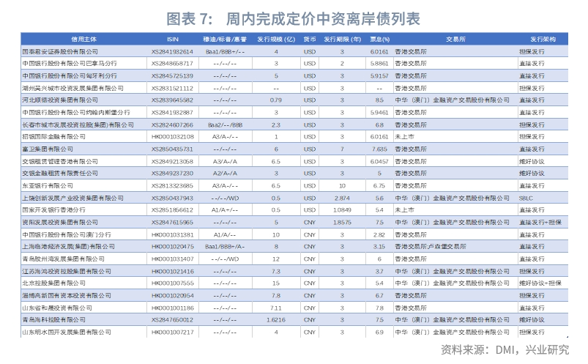Click ISIN 'XS2813323685'

173,186
